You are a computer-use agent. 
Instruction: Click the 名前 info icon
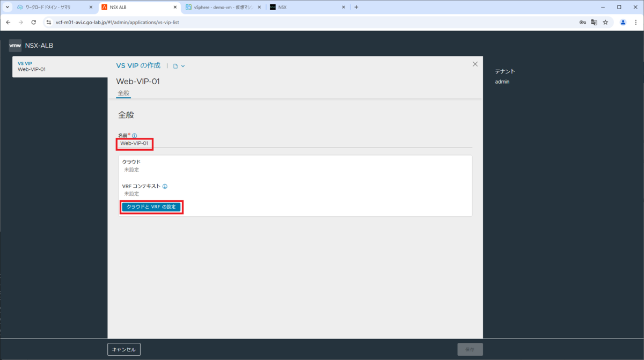135,136
